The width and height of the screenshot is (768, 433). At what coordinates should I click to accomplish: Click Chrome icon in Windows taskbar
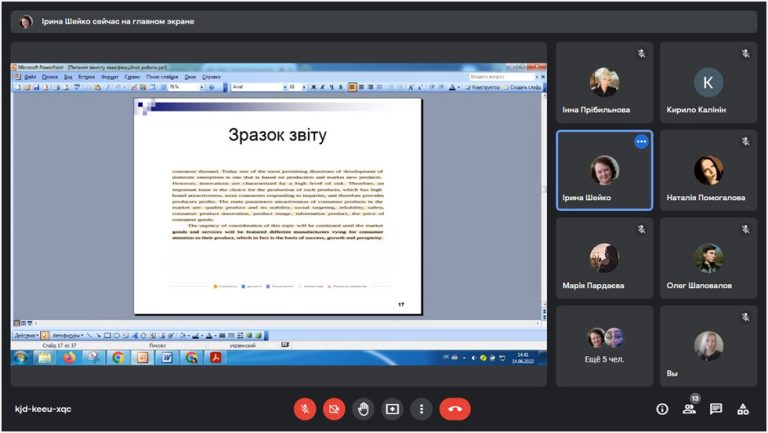pos(118,358)
